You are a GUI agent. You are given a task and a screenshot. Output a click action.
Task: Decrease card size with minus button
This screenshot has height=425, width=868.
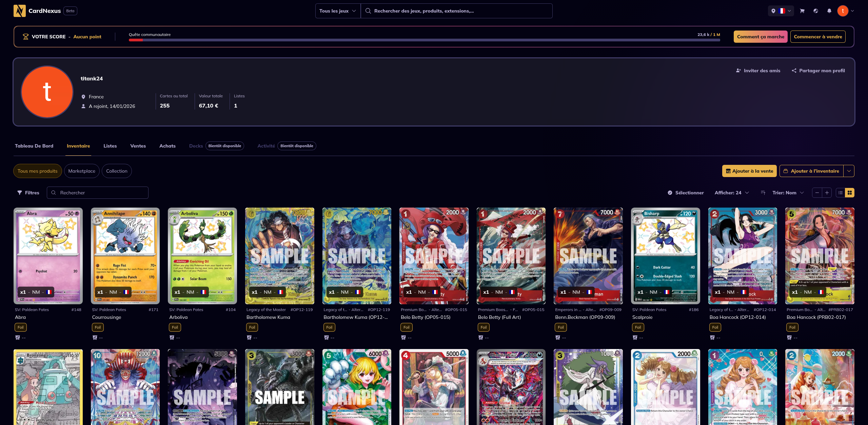[x=817, y=193]
